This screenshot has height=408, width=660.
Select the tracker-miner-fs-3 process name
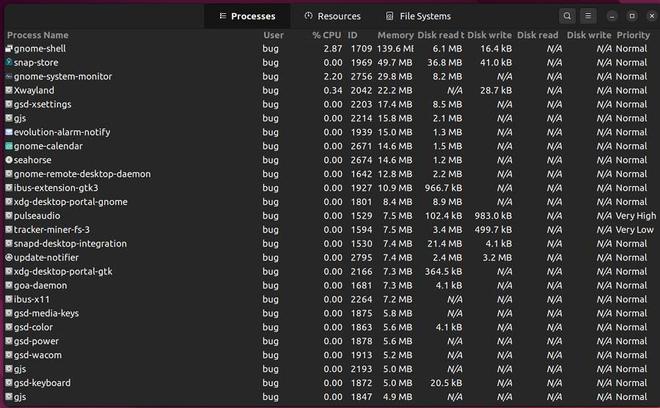[52, 229]
